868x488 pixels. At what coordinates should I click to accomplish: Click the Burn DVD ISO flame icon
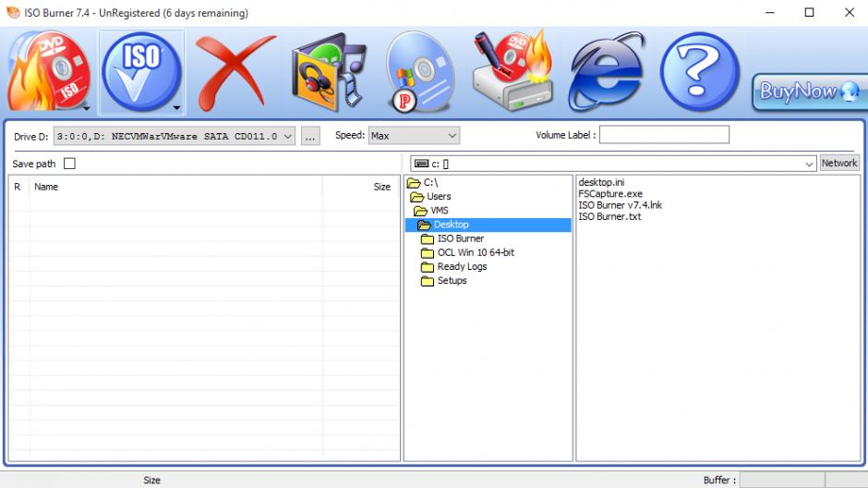(x=48, y=71)
